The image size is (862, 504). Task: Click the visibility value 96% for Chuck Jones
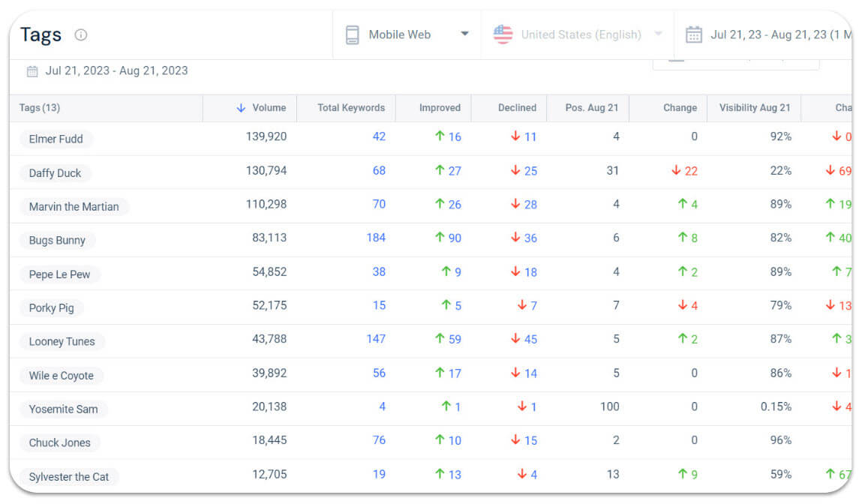(x=781, y=440)
